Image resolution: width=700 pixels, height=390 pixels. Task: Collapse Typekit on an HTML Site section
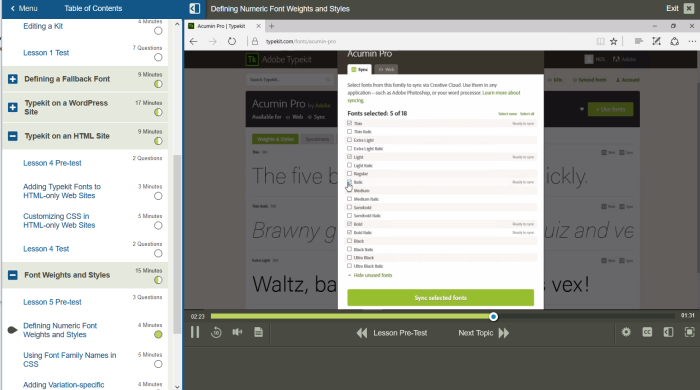(x=13, y=136)
